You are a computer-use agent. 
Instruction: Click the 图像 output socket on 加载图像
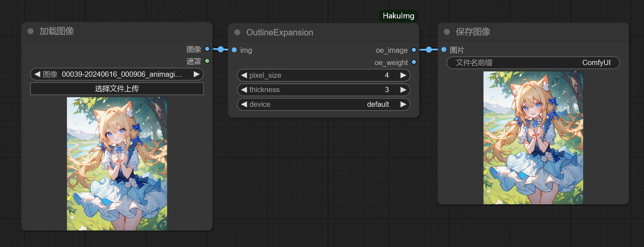[x=207, y=49]
